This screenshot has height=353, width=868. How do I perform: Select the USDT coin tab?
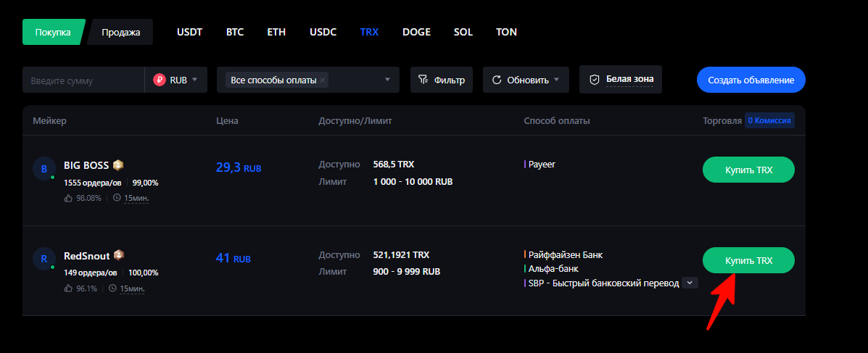click(189, 32)
